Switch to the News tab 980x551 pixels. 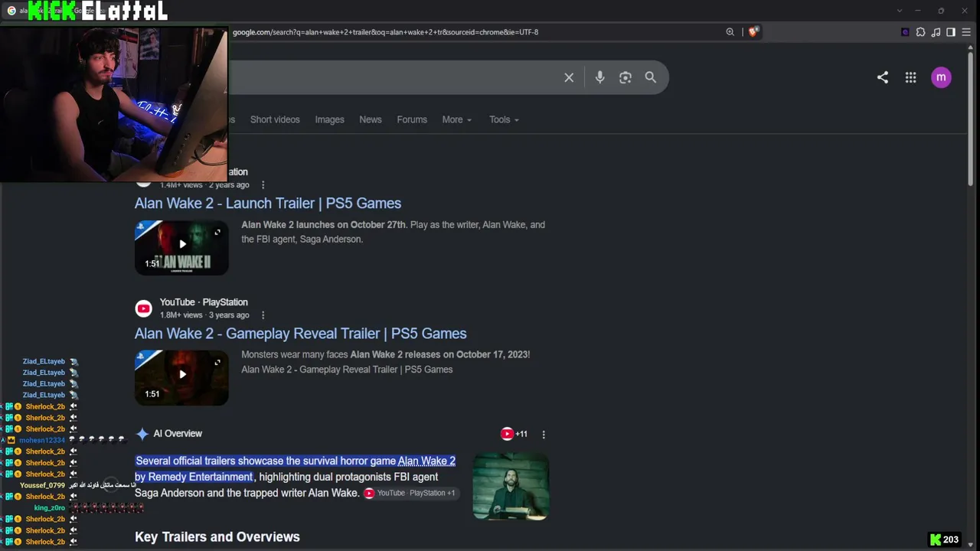pyautogui.click(x=371, y=119)
